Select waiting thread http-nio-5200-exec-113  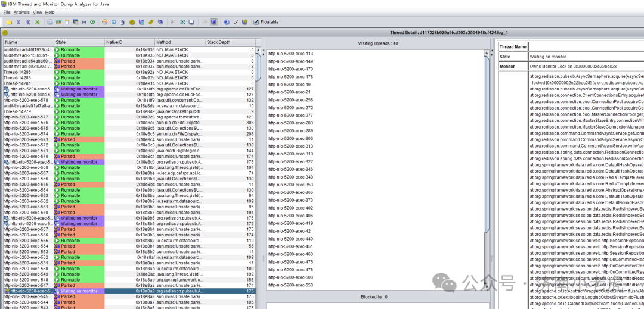tap(290, 54)
